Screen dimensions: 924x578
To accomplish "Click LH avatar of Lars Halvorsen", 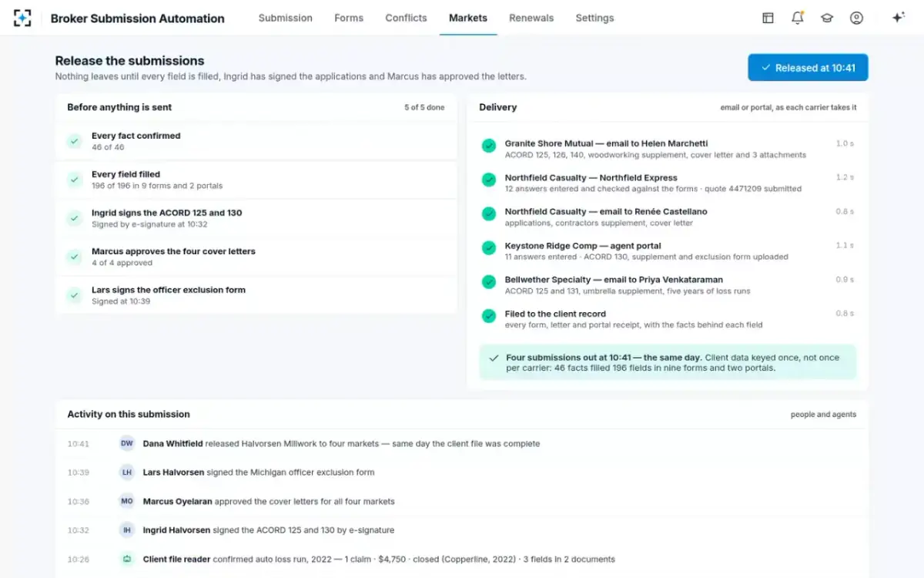I will (x=127, y=472).
